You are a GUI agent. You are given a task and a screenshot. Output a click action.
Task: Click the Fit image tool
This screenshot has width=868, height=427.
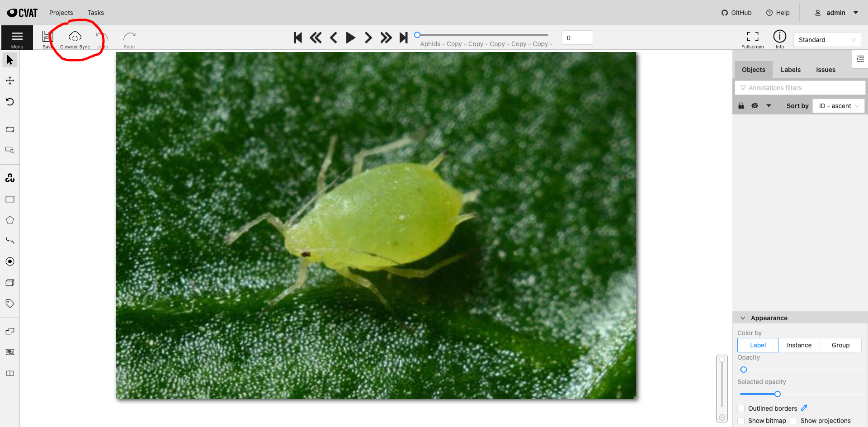(10, 129)
